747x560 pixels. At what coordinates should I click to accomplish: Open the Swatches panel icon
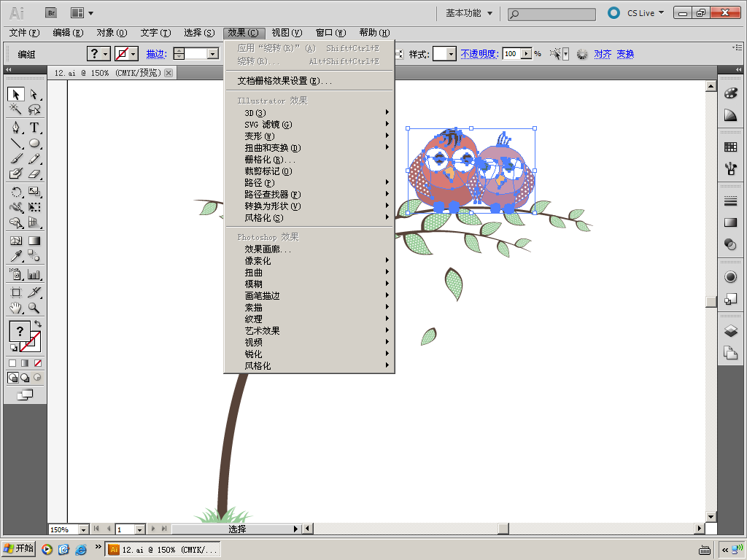pos(730,147)
